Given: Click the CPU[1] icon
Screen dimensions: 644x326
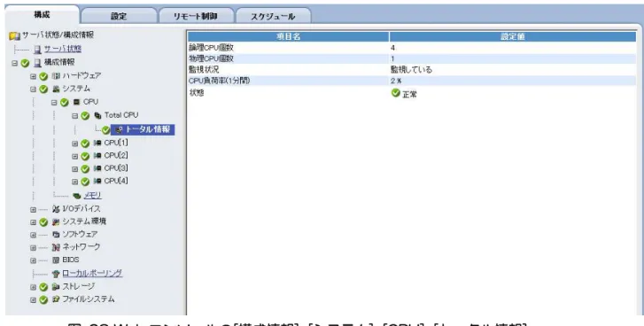Looking at the screenshot, I should click(x=97, y=144).
